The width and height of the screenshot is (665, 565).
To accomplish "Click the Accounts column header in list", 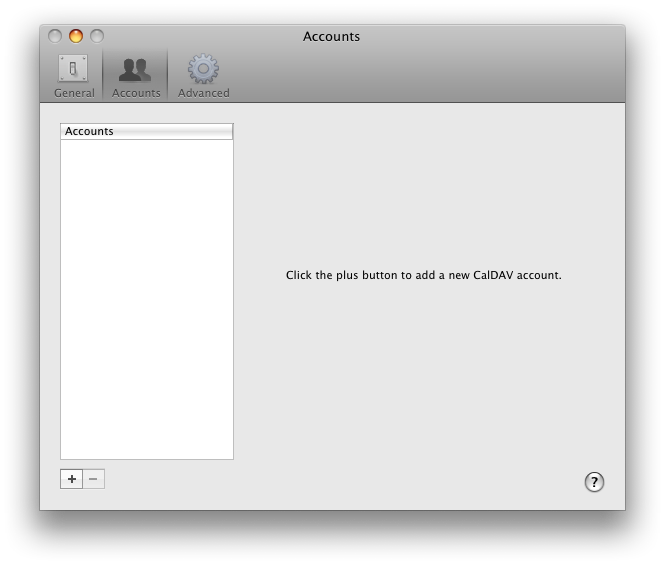I will 146,131.
